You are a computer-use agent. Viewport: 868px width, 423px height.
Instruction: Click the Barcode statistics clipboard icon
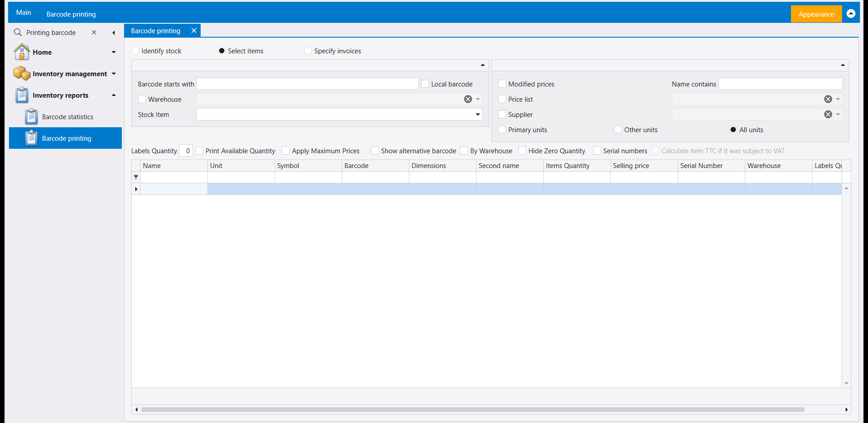[x=31, y=117]
